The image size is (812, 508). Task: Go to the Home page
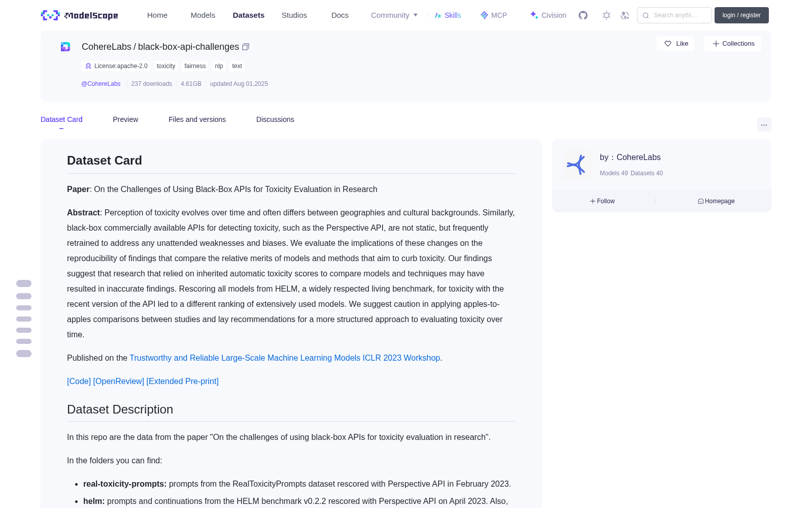[157, 15]
